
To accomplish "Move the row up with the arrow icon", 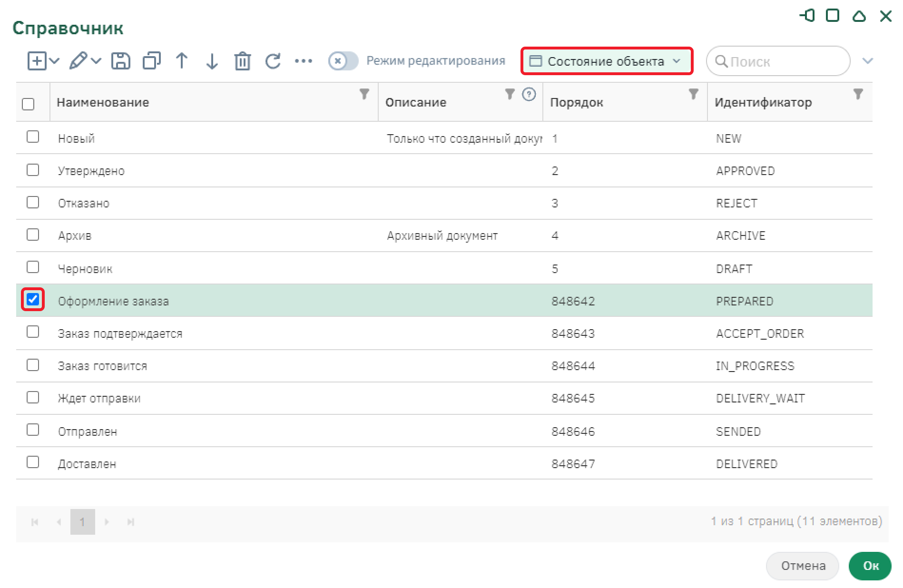I will [182, 61].
